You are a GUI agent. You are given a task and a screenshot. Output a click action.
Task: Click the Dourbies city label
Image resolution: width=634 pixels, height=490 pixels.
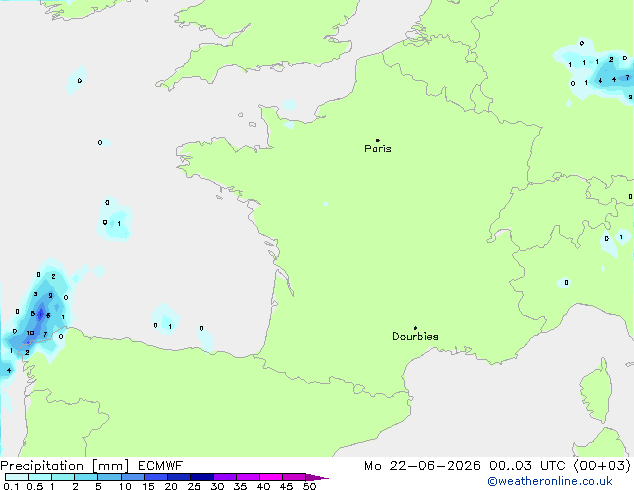pyautogui.click(x=415, y=336)
